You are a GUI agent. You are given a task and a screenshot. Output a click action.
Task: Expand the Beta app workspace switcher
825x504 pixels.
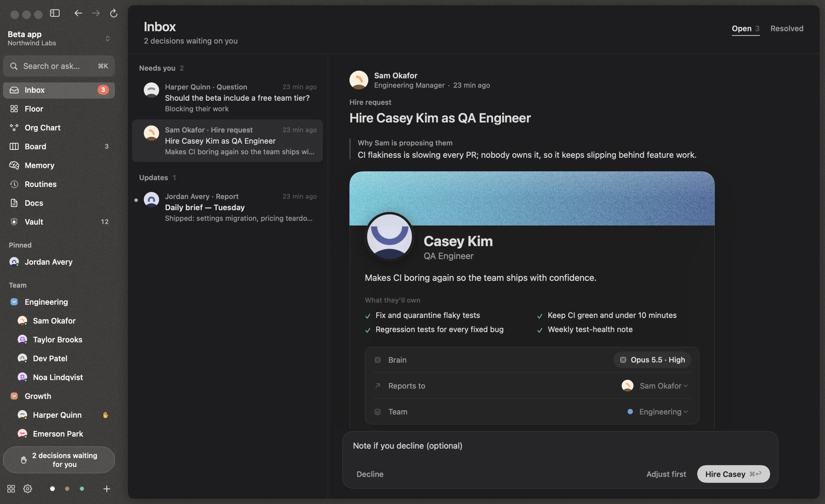click(x=108, y=39)
